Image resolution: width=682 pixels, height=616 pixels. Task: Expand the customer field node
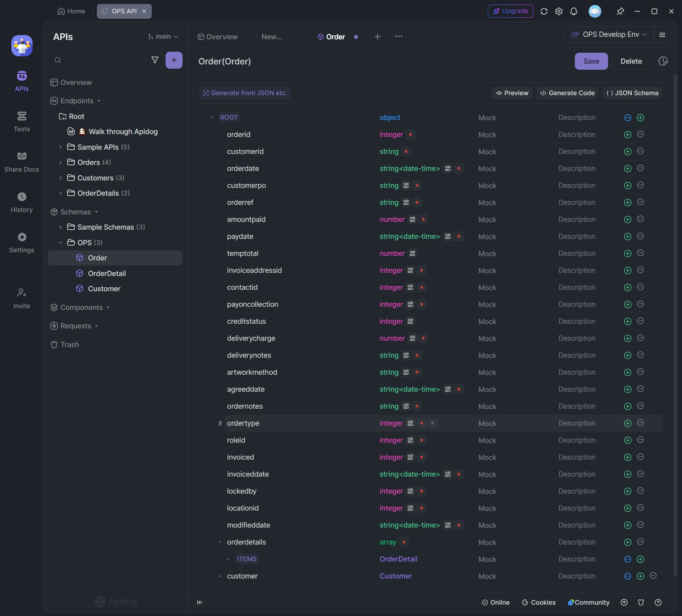tap(220, 576)
